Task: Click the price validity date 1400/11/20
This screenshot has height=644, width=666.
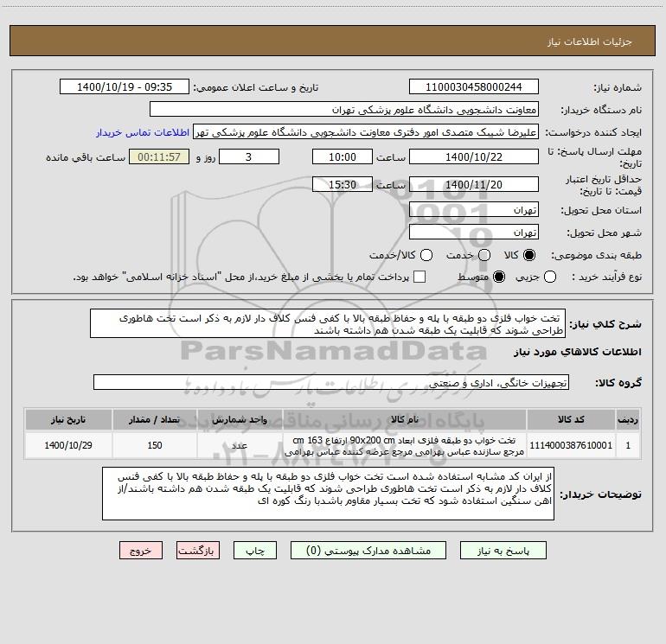Action: [474, 184]
